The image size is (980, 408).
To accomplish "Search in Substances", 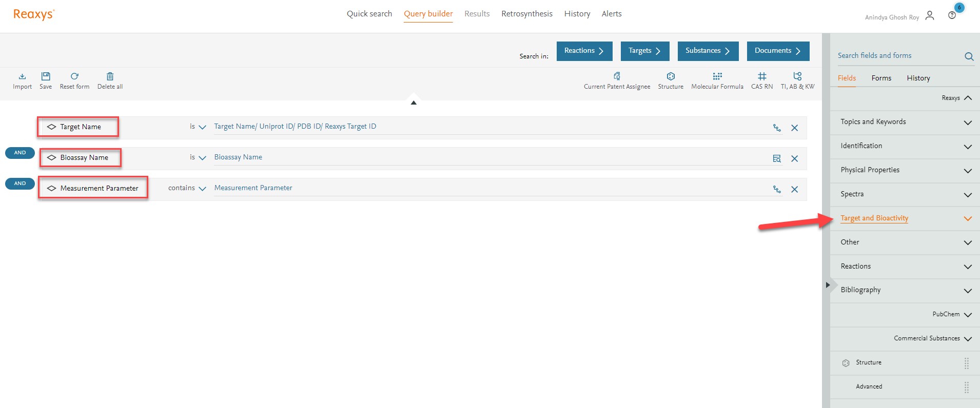I will 708,51.
